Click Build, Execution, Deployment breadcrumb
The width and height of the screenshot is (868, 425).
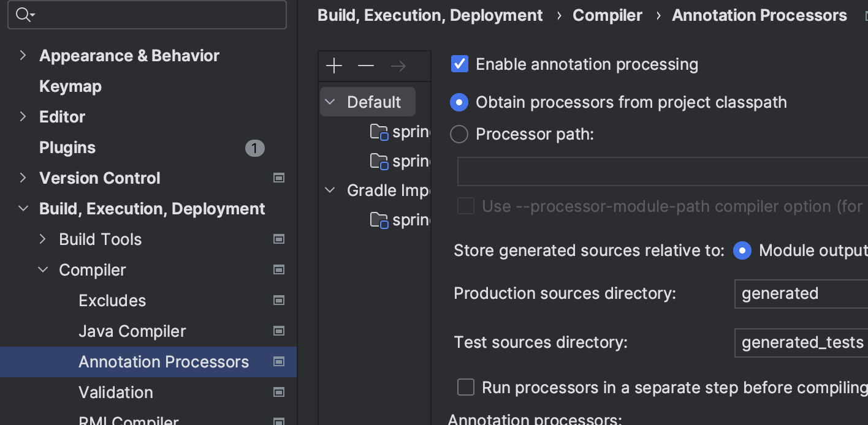(430, 15)
